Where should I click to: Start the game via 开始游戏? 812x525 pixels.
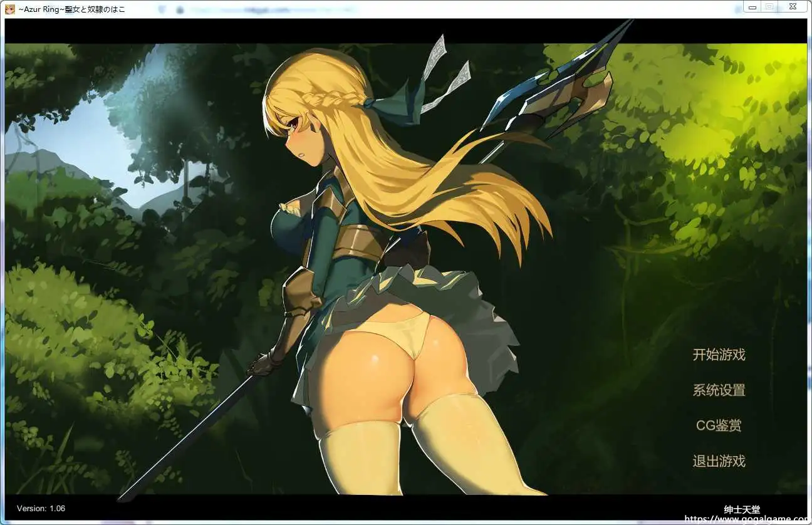[x=719, y=355]
